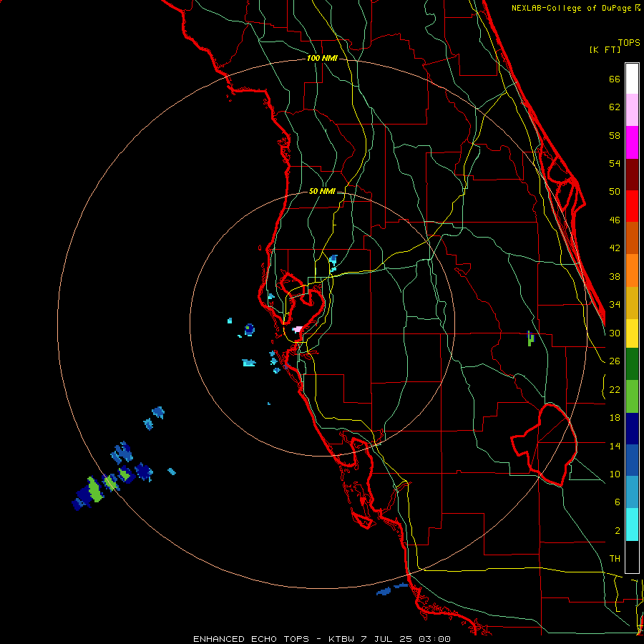Click the legend value "22"

click(x=615, y=389)
